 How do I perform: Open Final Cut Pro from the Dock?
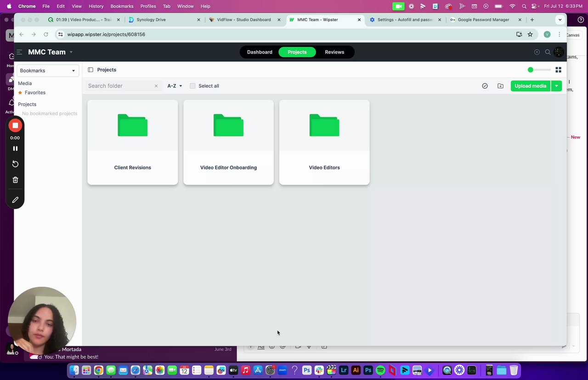pyautogui.click(x=331, y=370)
